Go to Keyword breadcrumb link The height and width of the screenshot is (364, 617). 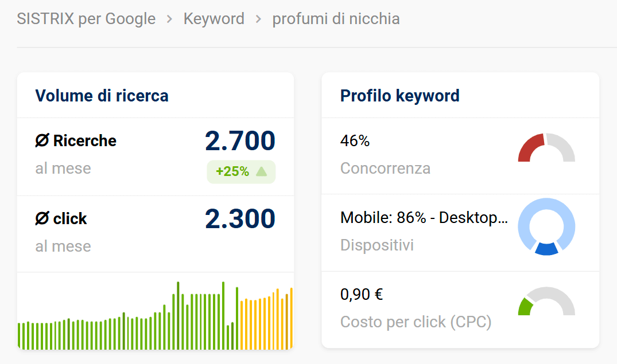(x=214, y=19)
